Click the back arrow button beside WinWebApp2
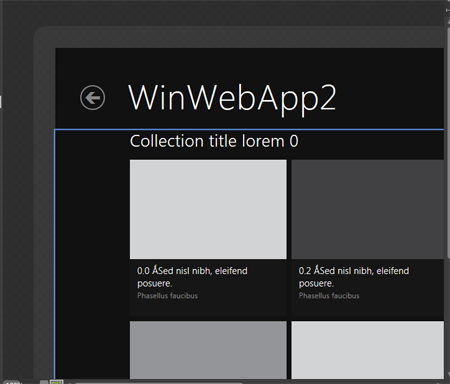Viewport: 450px width, 384px height. click(x=93, y=98)
